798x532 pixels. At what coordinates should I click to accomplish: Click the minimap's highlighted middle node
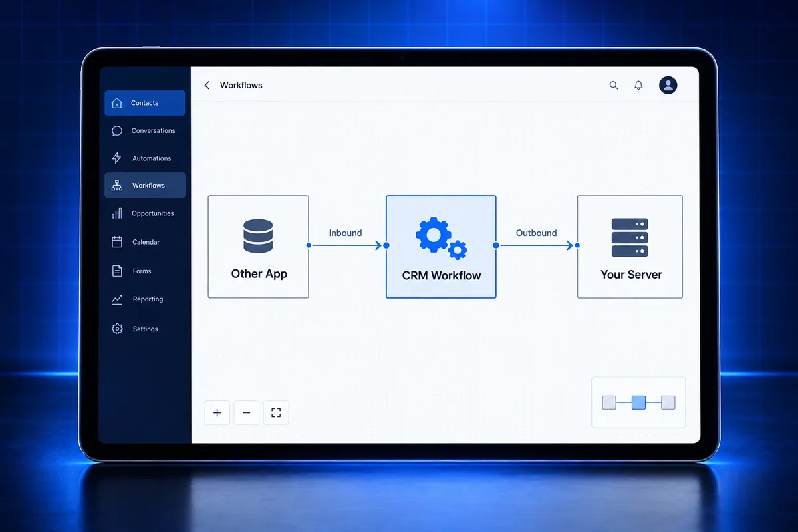click(638, 402)
